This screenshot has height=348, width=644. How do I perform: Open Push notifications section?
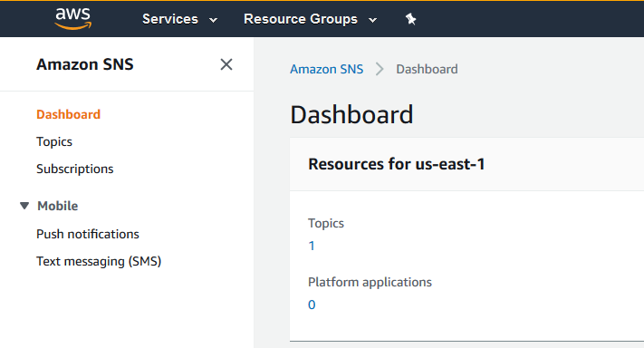(88, 234)
